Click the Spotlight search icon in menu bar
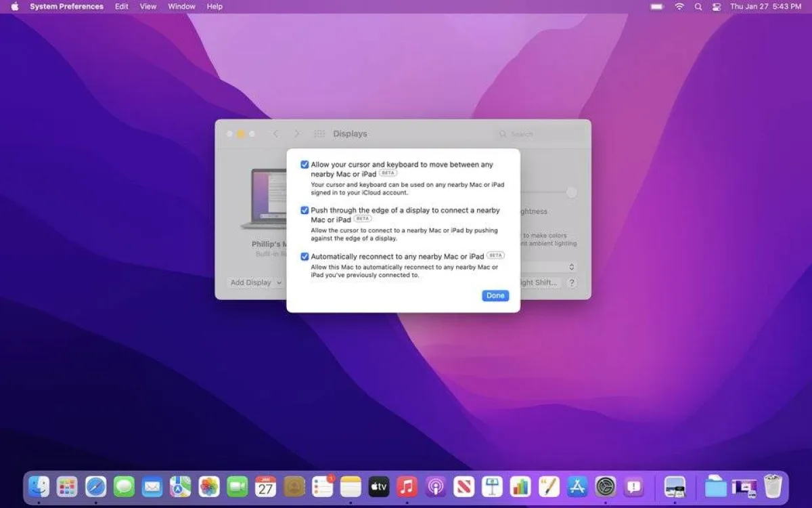The width and height of the screenshot is (812, 508). click(698, 7)
